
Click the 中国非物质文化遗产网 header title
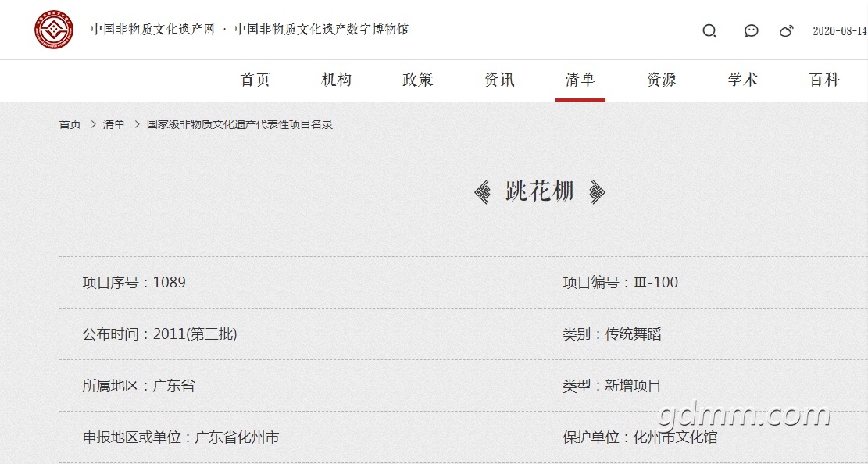(x=152, y=30)
